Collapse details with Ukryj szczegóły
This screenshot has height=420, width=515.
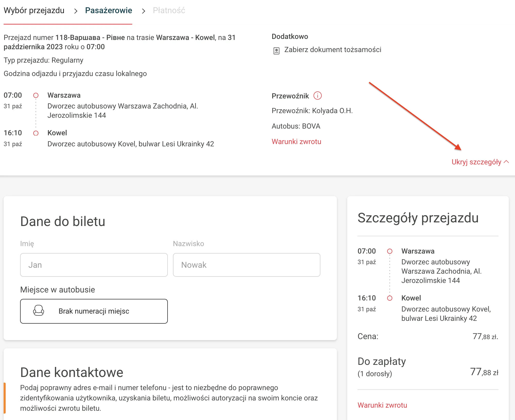coord(476,162)
